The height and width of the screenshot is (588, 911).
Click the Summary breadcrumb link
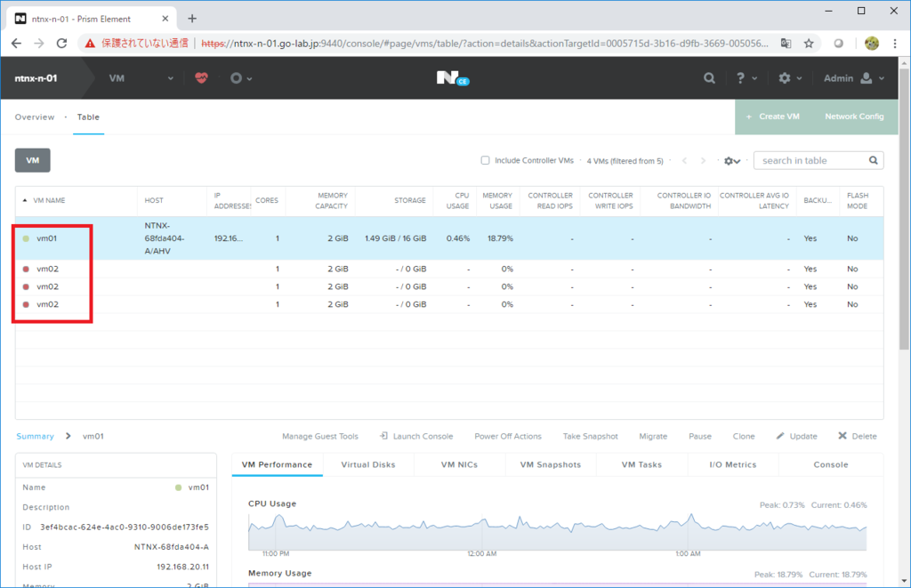point(35,437)
